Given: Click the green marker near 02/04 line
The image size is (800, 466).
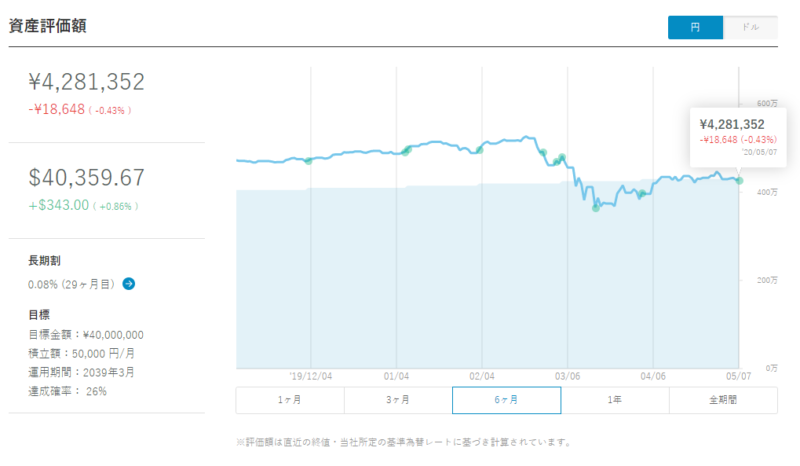Looking at the screenshot, I should (x=480, y=150).
